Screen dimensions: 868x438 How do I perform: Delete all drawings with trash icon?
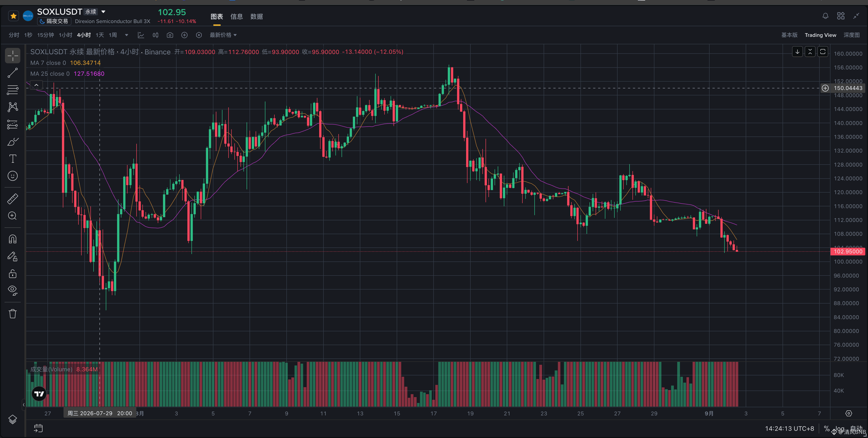pyautogui.click(x=12, y=314)
